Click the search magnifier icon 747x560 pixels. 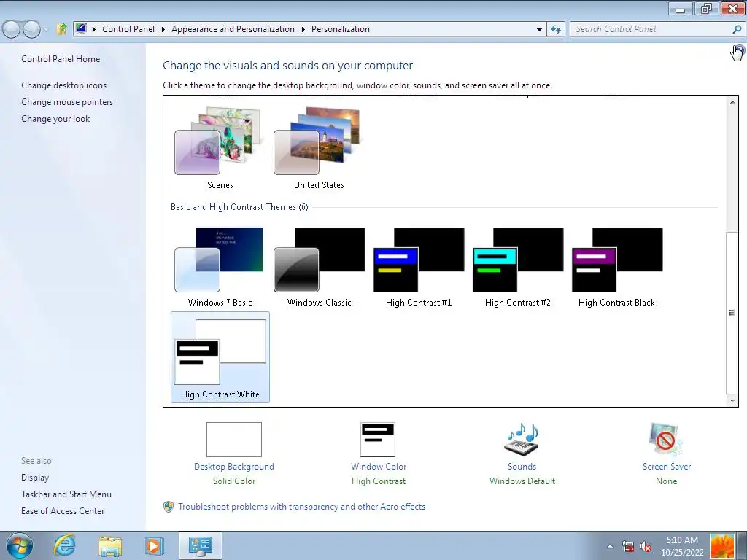point(737,29)
